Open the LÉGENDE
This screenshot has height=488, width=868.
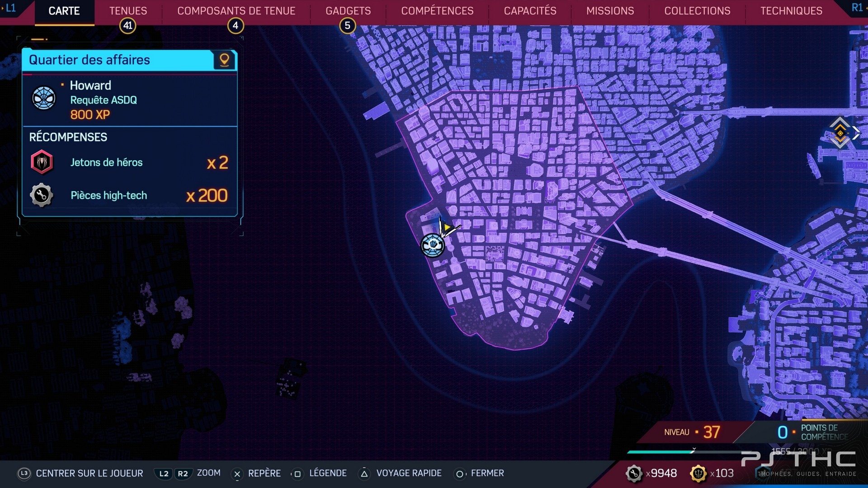tap(328, 473)
